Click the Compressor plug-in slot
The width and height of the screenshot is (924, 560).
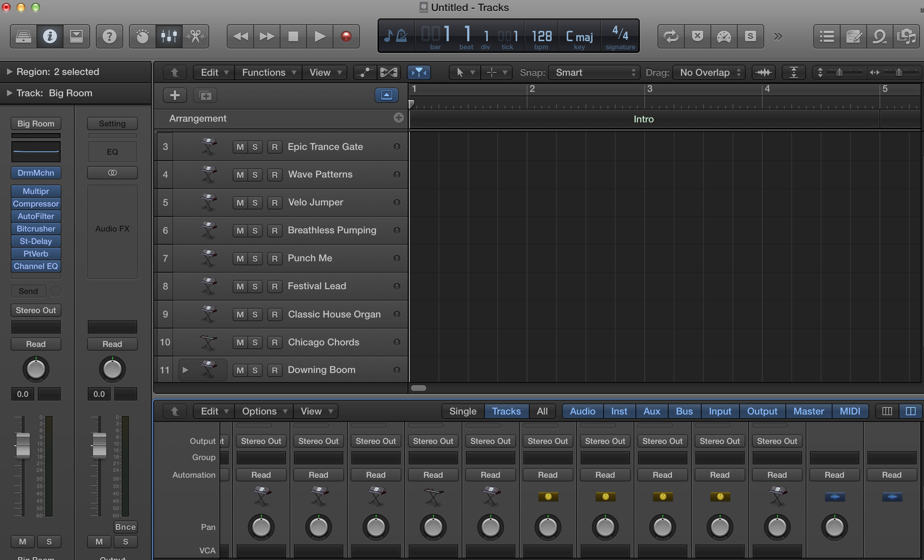point(36,204)
